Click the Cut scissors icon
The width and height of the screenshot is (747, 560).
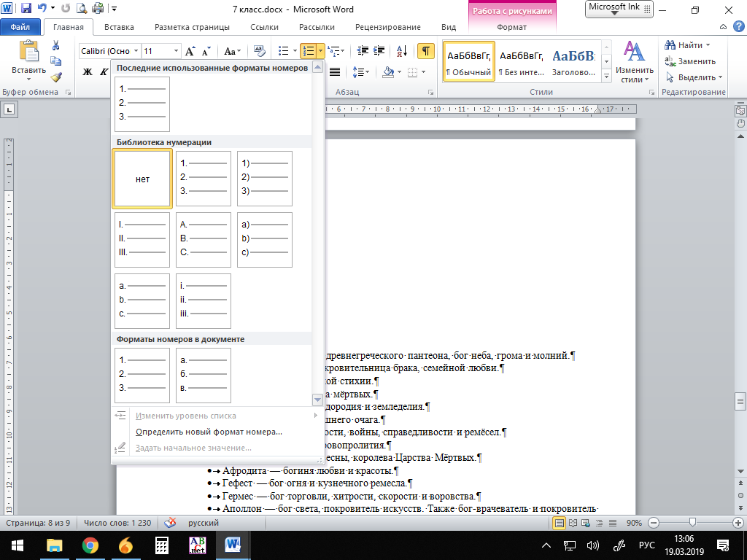coord(56,45)
